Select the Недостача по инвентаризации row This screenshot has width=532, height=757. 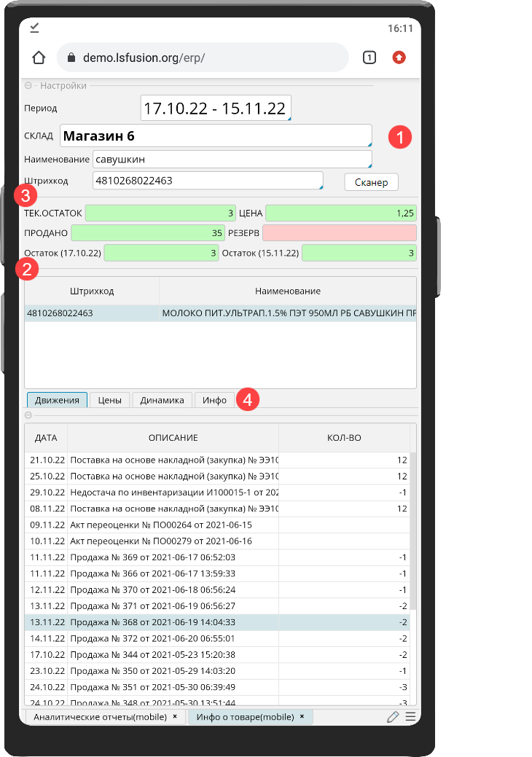[x=173, y=492]
